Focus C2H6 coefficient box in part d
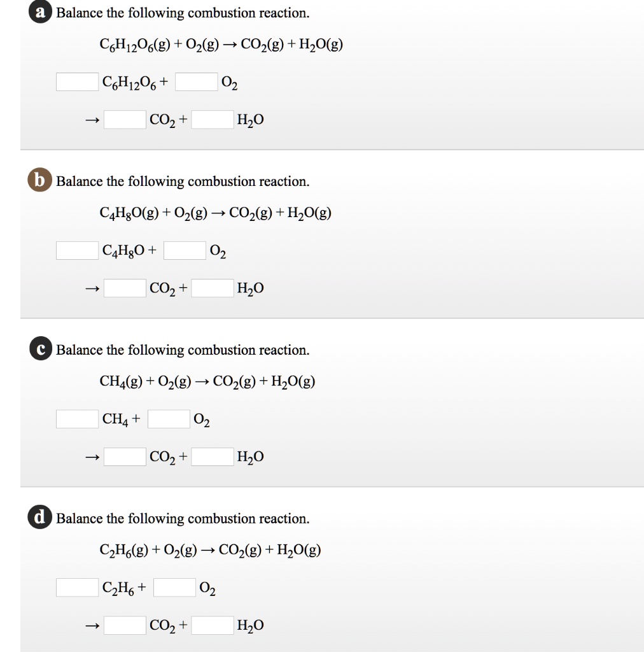Screen dimensions: 644x652 click(77, 588)
